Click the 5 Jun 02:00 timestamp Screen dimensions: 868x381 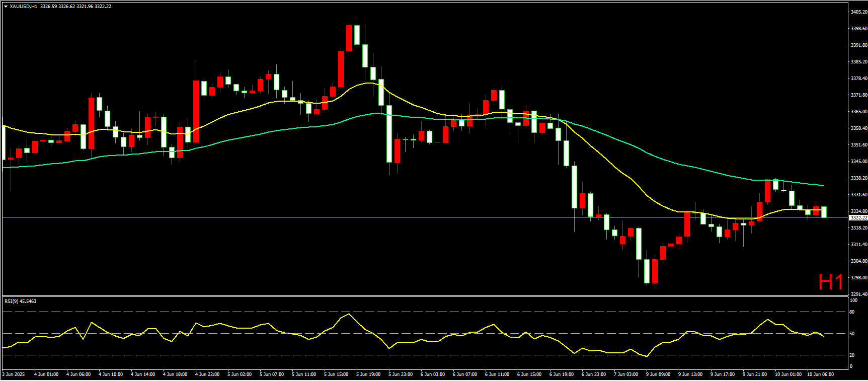pos(240,374)
